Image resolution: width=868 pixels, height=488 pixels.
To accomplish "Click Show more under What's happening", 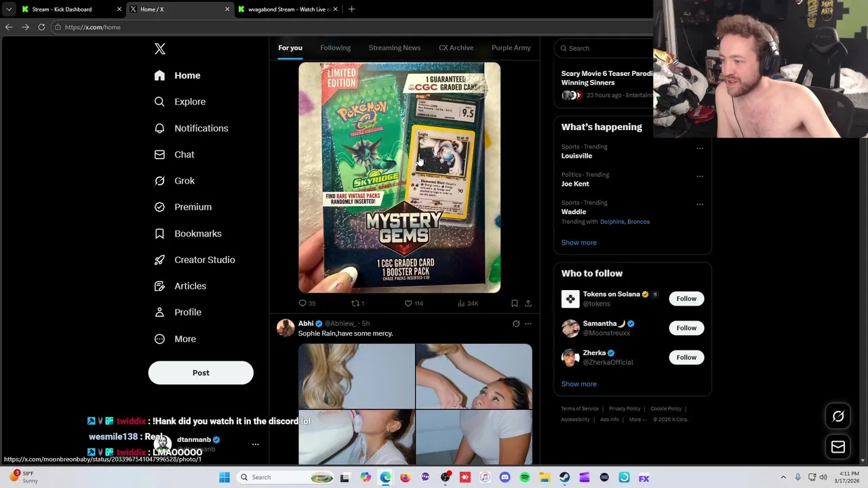I will 579,243.
